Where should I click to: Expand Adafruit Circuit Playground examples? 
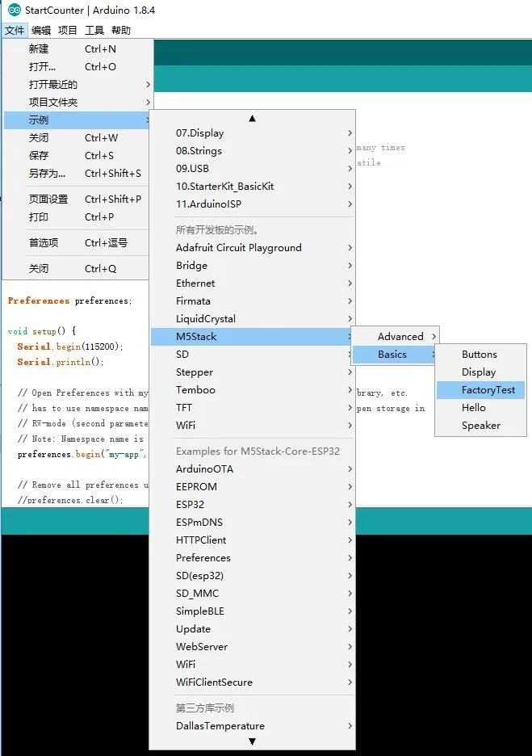252,248
